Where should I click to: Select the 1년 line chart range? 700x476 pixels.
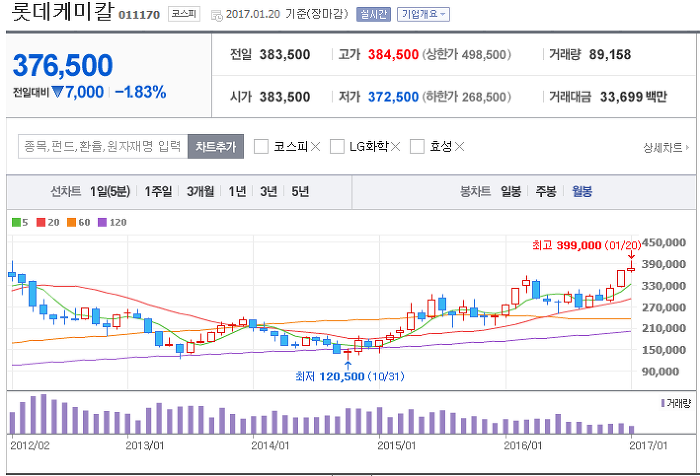pyautogui.click(x=237, y=192)
